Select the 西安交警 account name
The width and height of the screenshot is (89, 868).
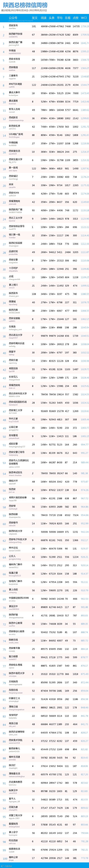click(13, 259)
